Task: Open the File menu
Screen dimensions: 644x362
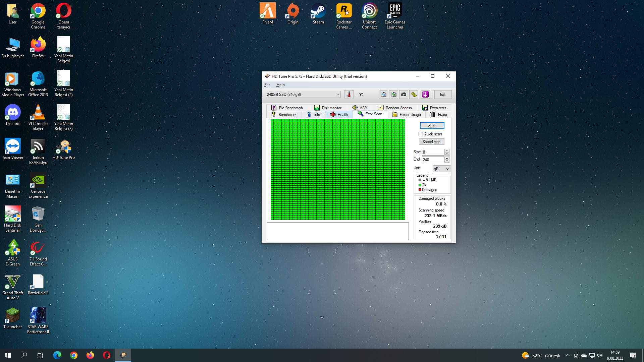Action: point(267,85)
